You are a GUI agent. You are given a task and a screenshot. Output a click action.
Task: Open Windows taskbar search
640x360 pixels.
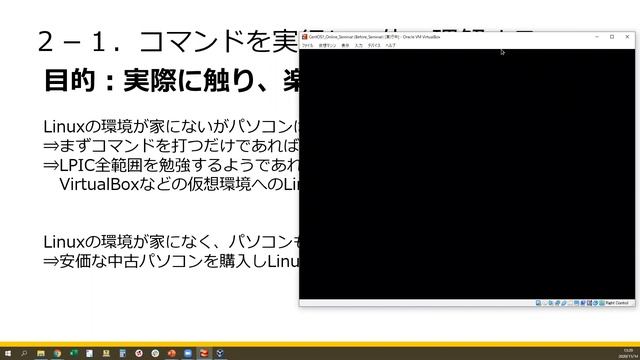[24, 353]
